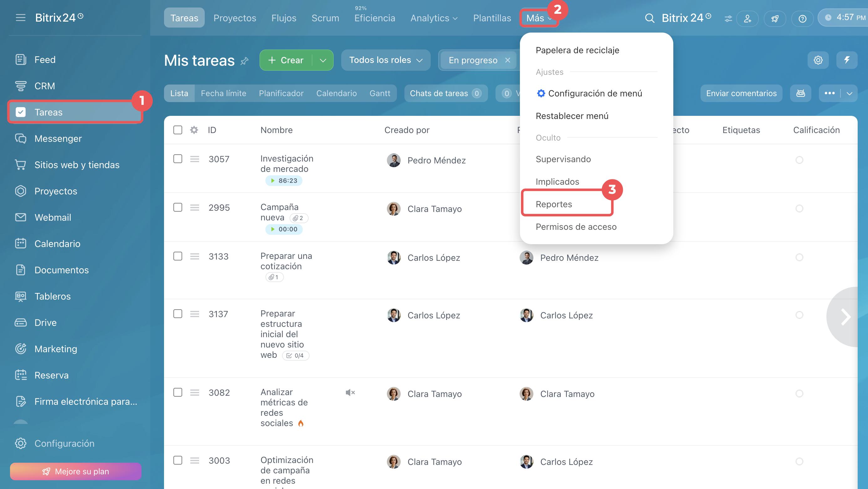The height and width of the screenshot is (489, 868).
Task: Open Tableros from the sidebar icon
Action: point(21,296)
